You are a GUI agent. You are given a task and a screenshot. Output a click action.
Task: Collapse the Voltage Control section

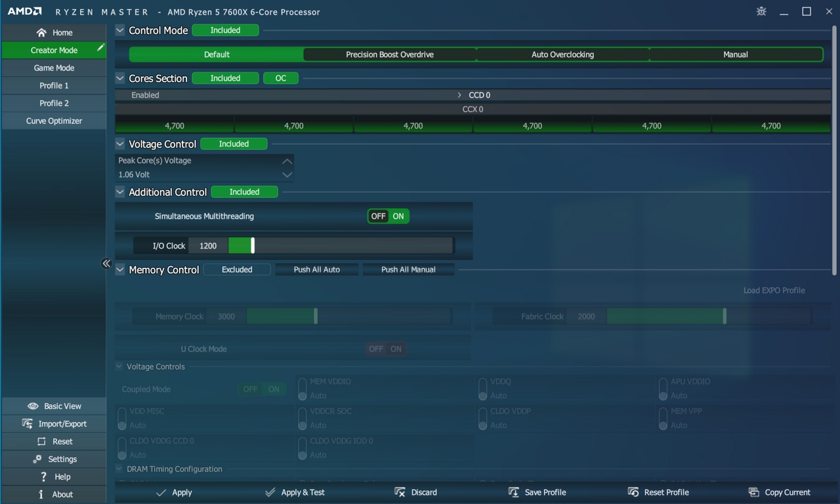pos(120,144)
